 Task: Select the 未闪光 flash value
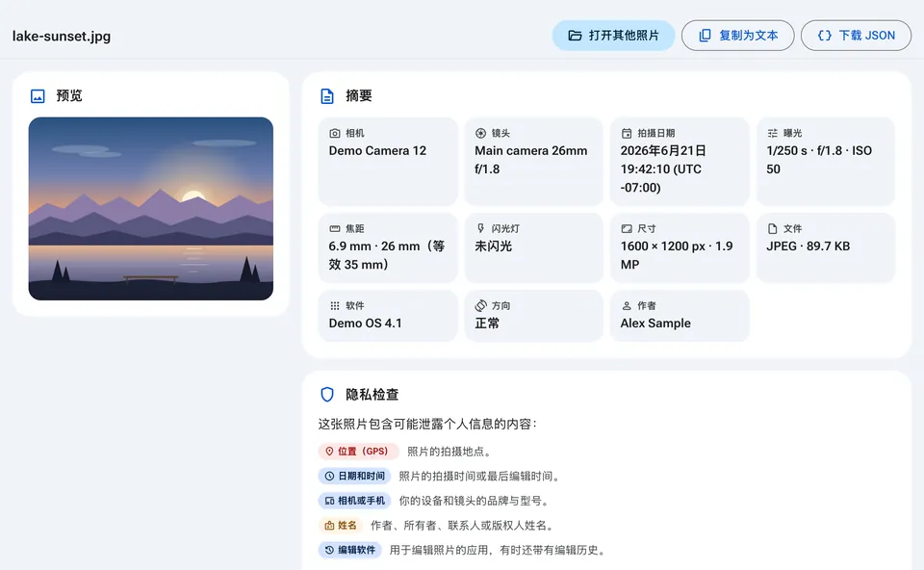pos(493,246)
